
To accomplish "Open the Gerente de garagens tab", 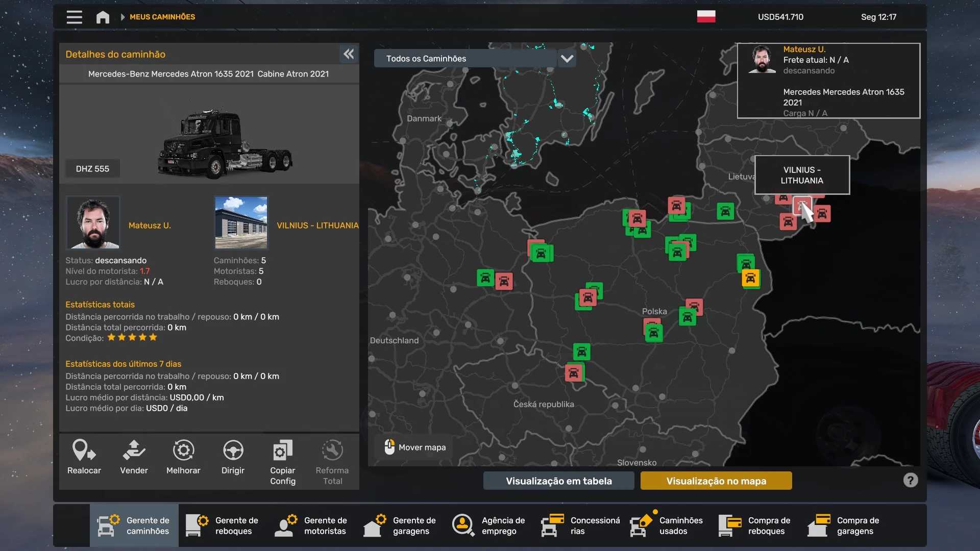I will [401, 525].
